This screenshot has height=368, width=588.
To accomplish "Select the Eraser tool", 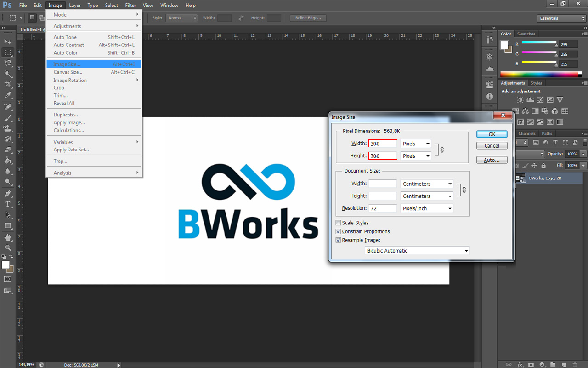I will tap(8, 149).
